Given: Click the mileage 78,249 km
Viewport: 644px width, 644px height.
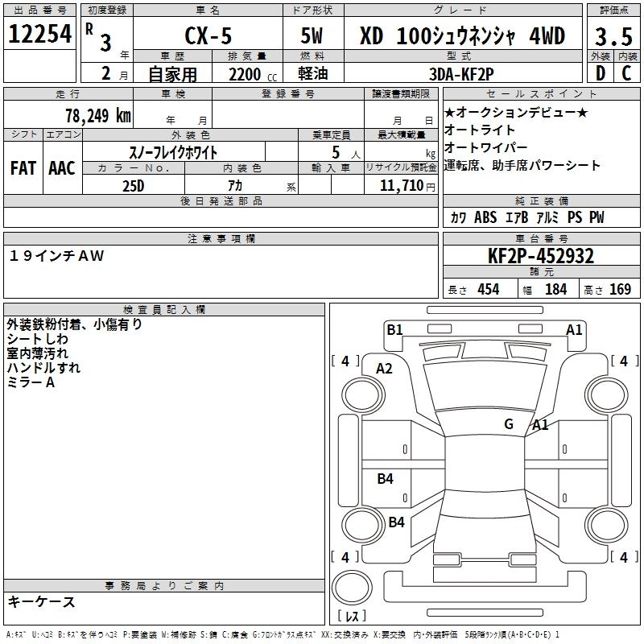Looking at the screenshot, I should pyautogui.click(x=98, y=116).
